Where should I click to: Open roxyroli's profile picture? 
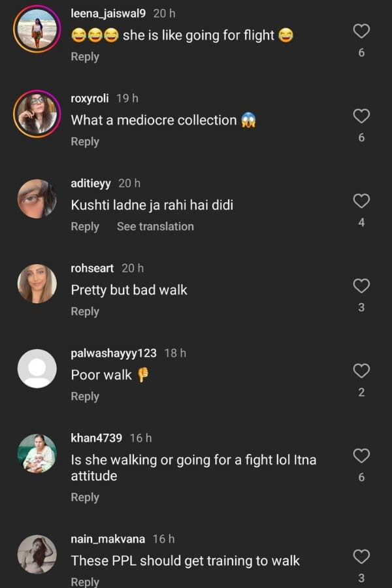[x=37, y=113]
